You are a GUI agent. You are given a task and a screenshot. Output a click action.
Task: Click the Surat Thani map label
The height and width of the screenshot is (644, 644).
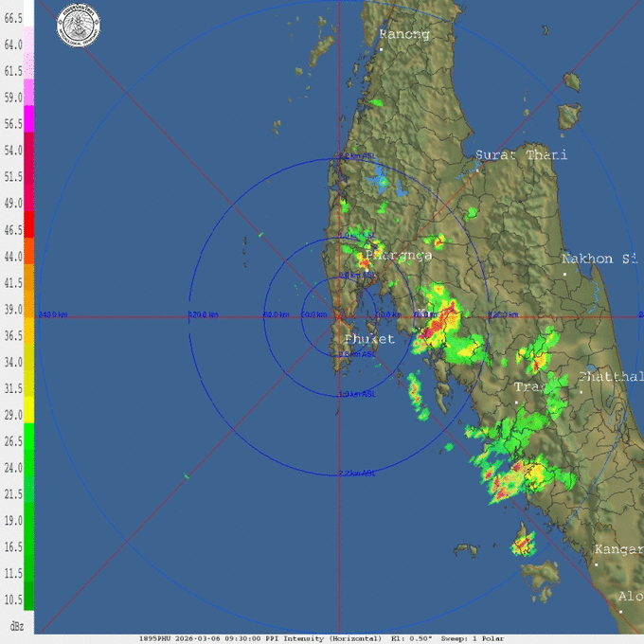pyautogui.click(x=521, y=154)
